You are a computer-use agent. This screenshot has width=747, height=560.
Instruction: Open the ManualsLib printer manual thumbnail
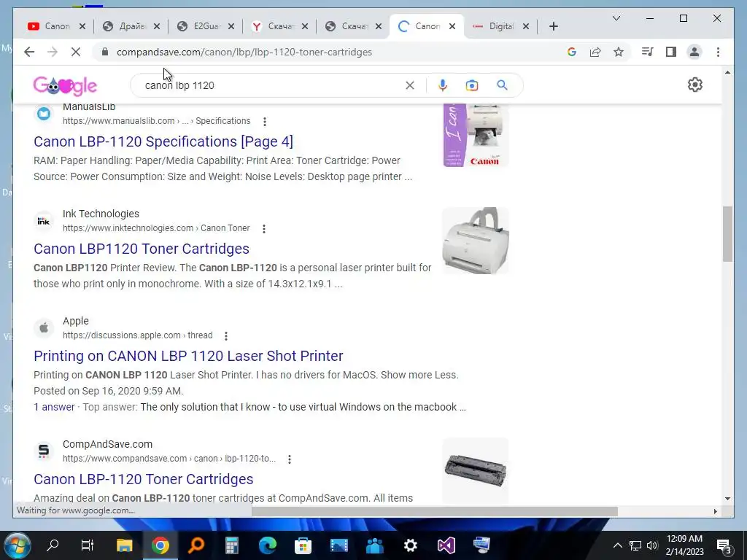[476, 135]
